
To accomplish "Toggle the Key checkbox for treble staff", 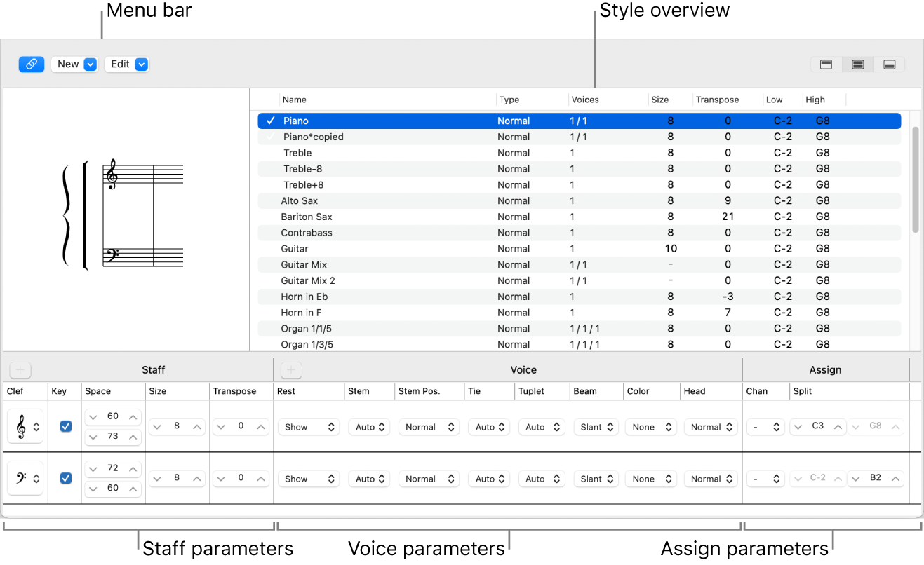I will tap(66, 426).
